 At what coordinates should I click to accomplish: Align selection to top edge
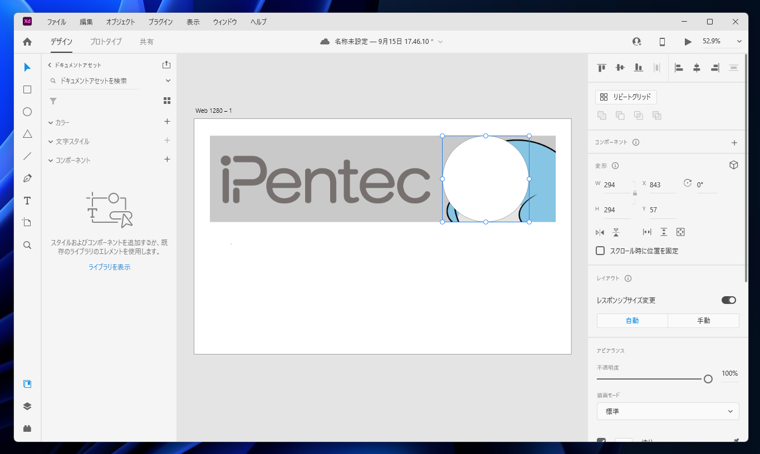[x=602, y=68]
